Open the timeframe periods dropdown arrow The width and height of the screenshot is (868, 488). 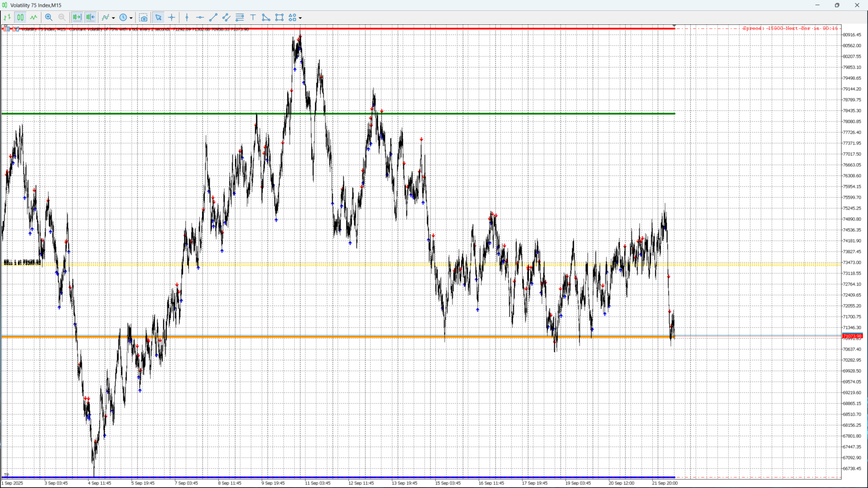131,18
